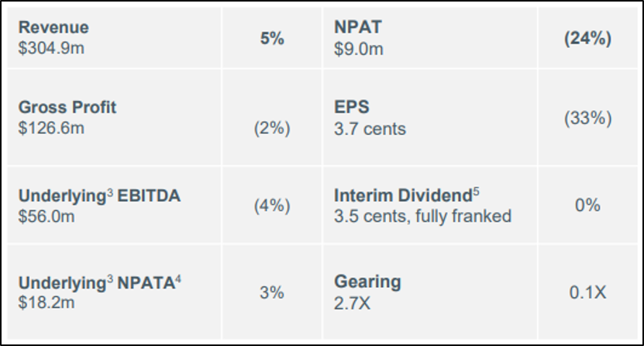Image resolution: width=644 pixels, height=346 pixels.
Task: Click the EPS heading
Action: click(352, 107)
